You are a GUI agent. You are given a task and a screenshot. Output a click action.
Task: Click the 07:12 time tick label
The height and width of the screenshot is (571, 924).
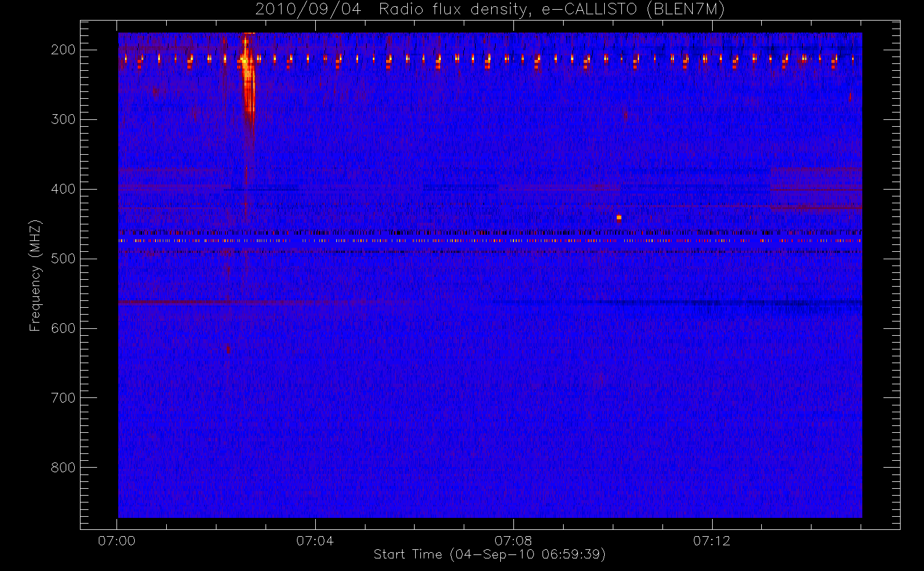[x=712, y=541]
